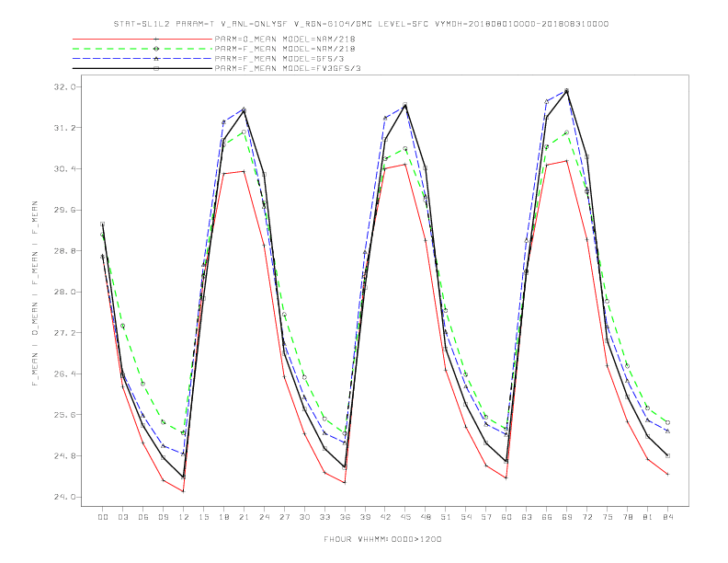The width and height of the screenshot is (728, 563).
Task: Click x-axis forecast hour label 42
Action: click(385, 517)
